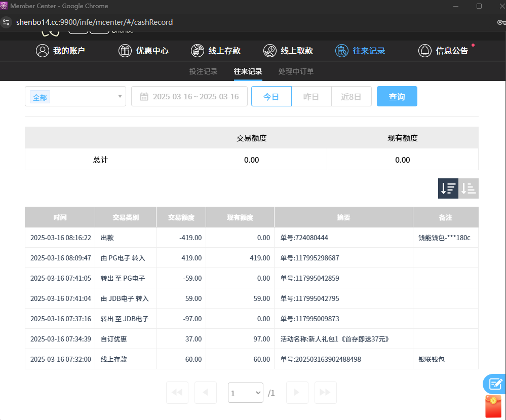Expand the 全部 transaction type dropdown
Screen dimensions: 506x420
[x=75, y=96]
